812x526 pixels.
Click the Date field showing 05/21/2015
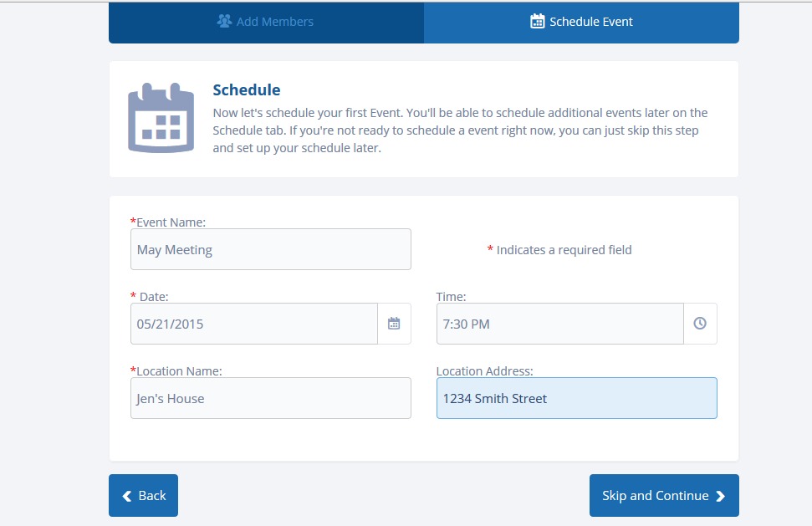(x=253, y=324)
